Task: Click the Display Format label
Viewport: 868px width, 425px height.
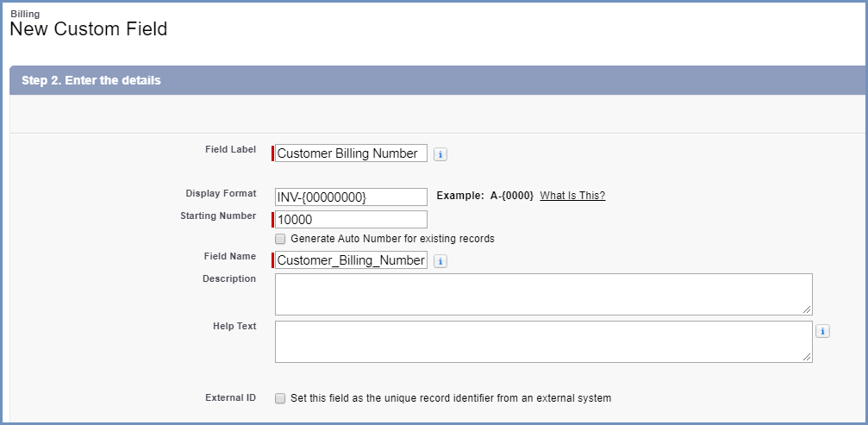Action: 221,194
